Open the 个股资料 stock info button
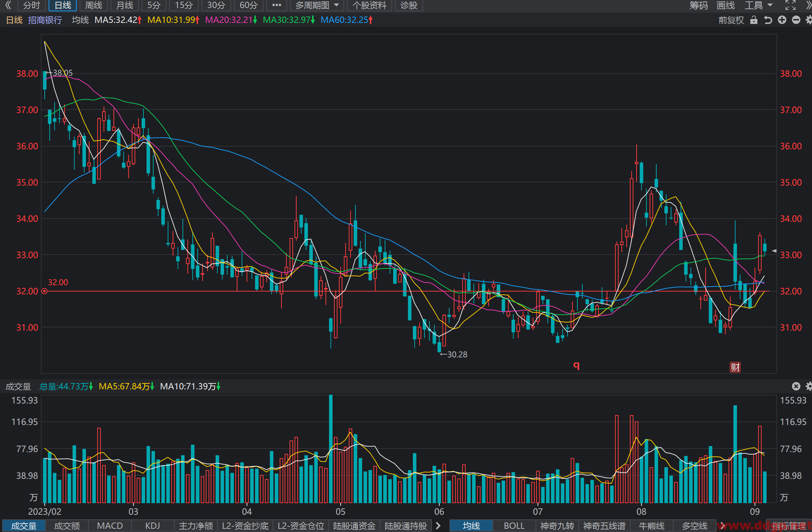This screenshot has height=532, width=812. tap(370, 5)
